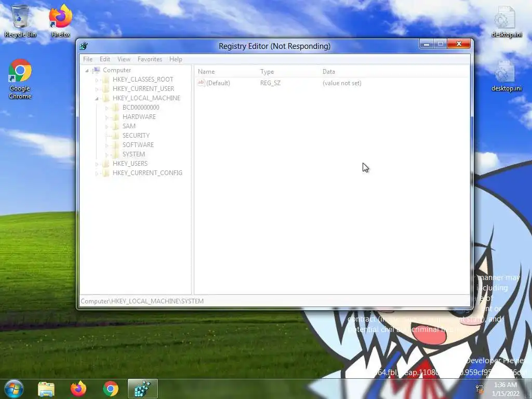Viewport: 532px width, 399px height.
Task: Select the SYSTEM key label
Action: (134, 154)
